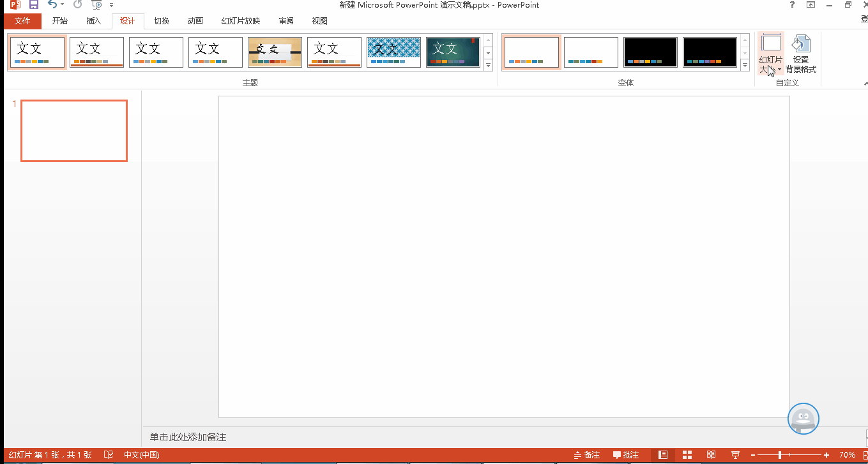Click the spell check icon in status bar
Viewport: 868px width, 464px height.
pyautogui.click(x=109, y=455)
